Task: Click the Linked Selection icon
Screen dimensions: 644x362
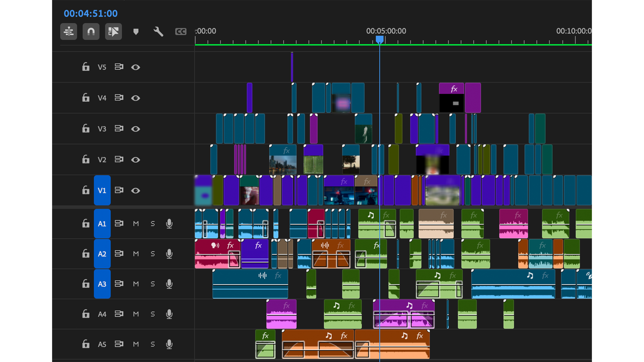Action: (113, 32)
